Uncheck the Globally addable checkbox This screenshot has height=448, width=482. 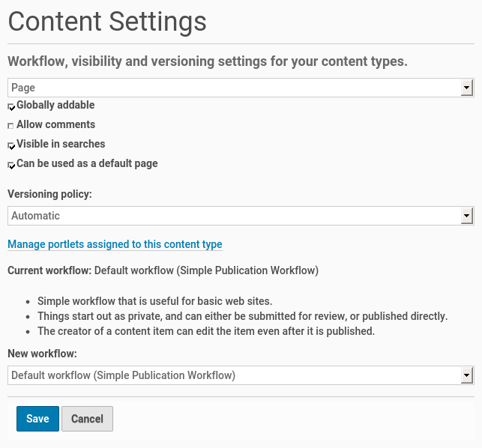[11, 106]
